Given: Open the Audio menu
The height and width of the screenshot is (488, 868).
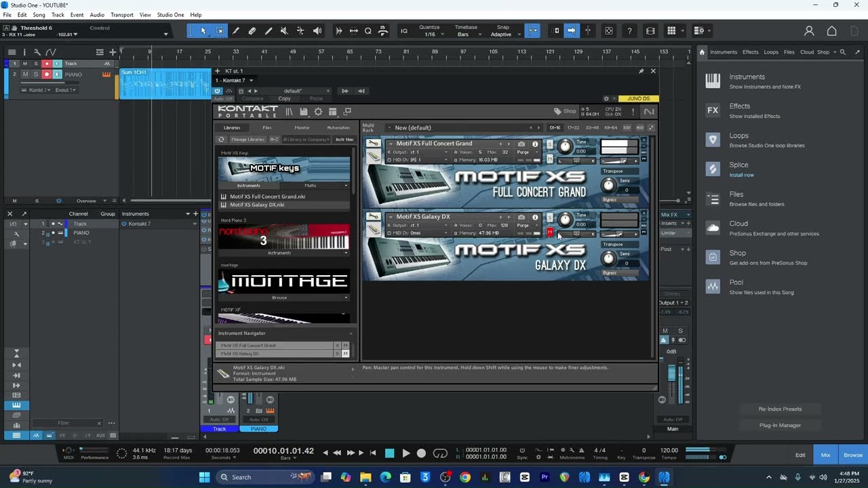Looking at the screenshot, I should pyautogui.click(x=97, y=15).
